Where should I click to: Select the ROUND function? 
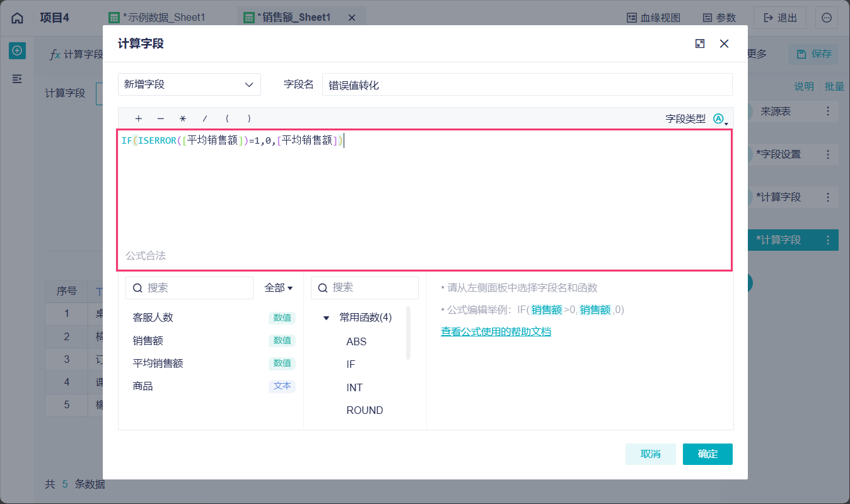coord(364,410)
